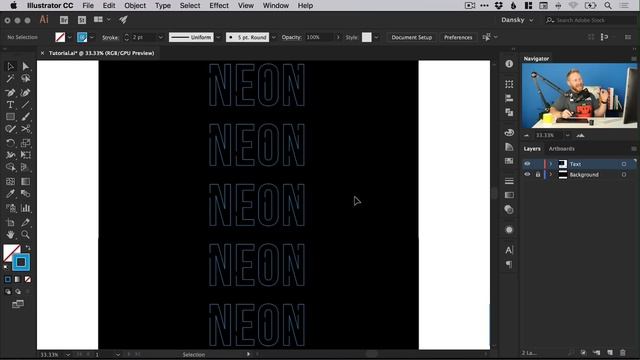The image size is (640, 360).
Task: Click Text layer target circle
Action: tap(624, 164)
